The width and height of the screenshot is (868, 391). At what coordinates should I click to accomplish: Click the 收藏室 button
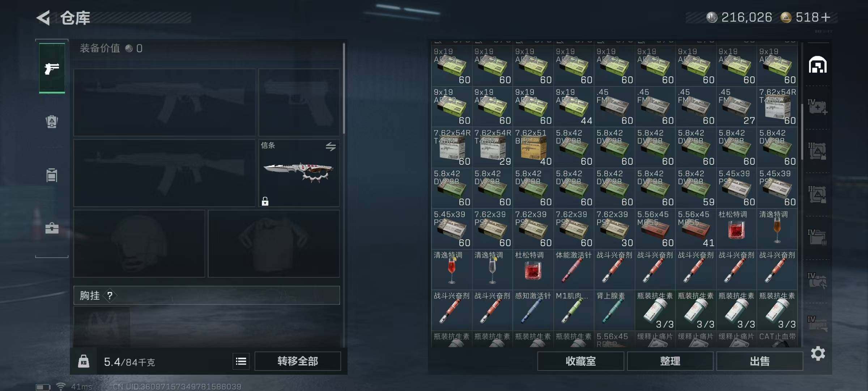pos(580,361)
